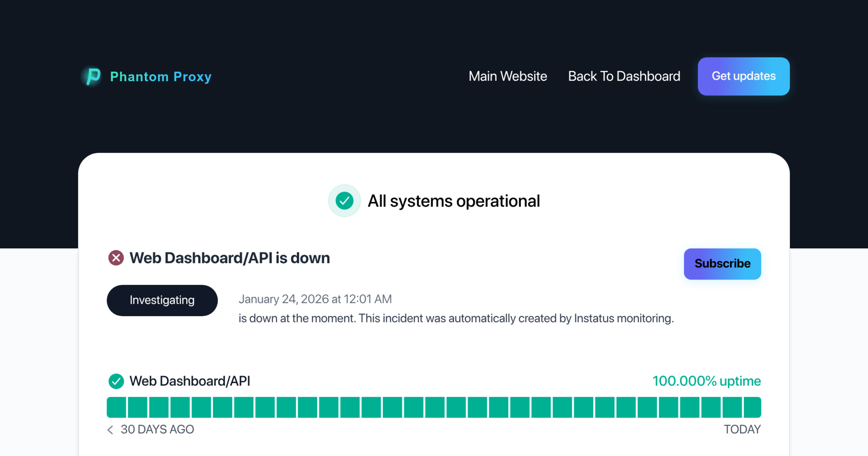Screen dimensions: 868x456
Task: Click the incident timestamp January 24, 2026
Action: click(x=315, y=299)
